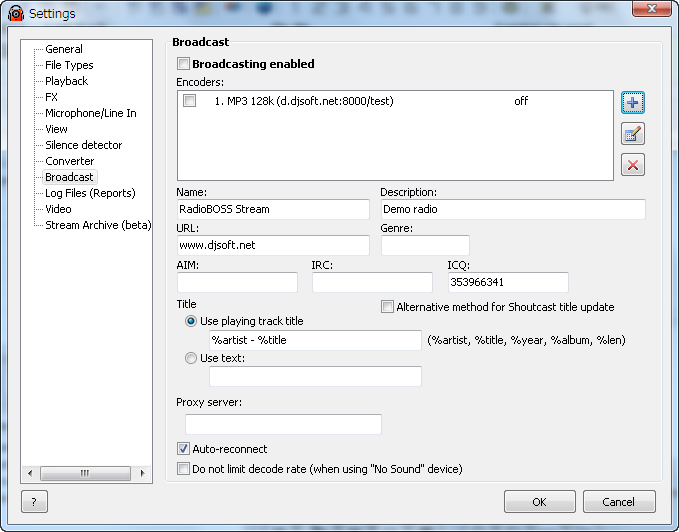The width and height of the screenshot is (679, 532).
Task: Go to Stream Archive (beta) settings
Action: [98, 225]
